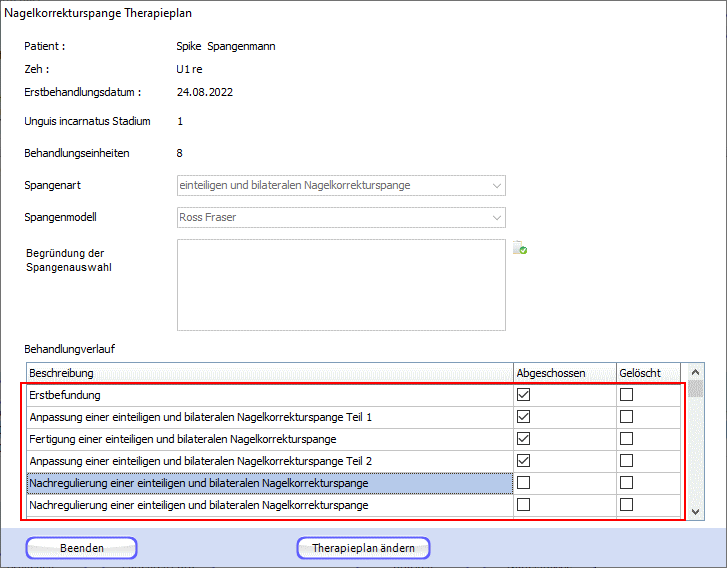Click into Begründung der Spangenauswahl text box
727x568 pixels.
(x=341, y=285)
